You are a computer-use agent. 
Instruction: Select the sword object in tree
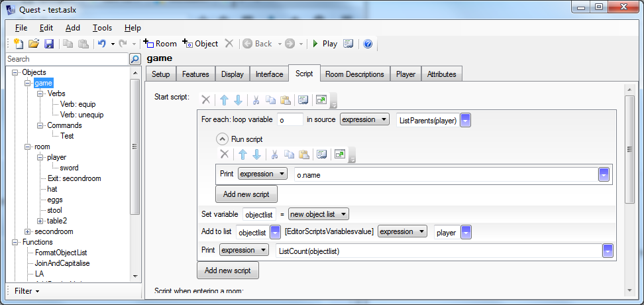click(69, 168)
